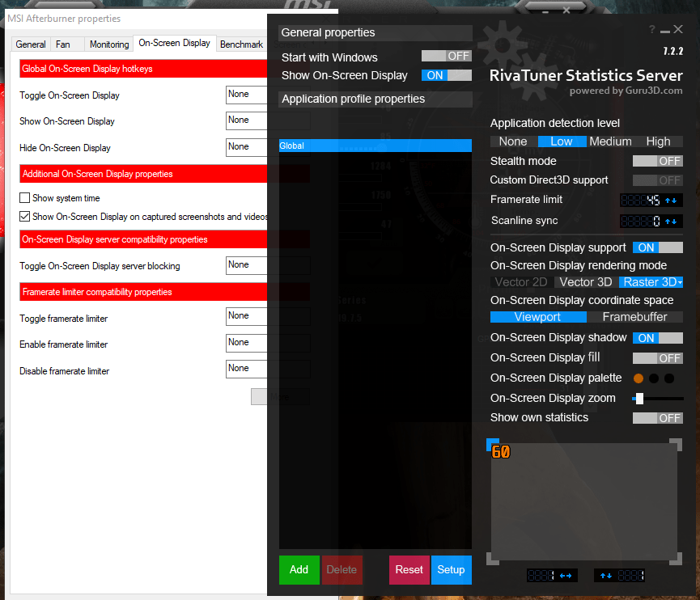This screenshot has width=700, height=600.
Task: Toggle Start with Windows switch
Action: tap(447, 56)
